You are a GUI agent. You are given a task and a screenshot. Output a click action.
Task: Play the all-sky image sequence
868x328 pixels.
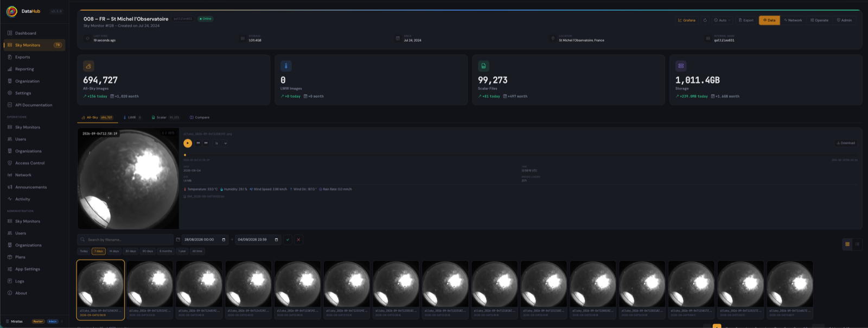pyautogui.click(x=188, y=143)
